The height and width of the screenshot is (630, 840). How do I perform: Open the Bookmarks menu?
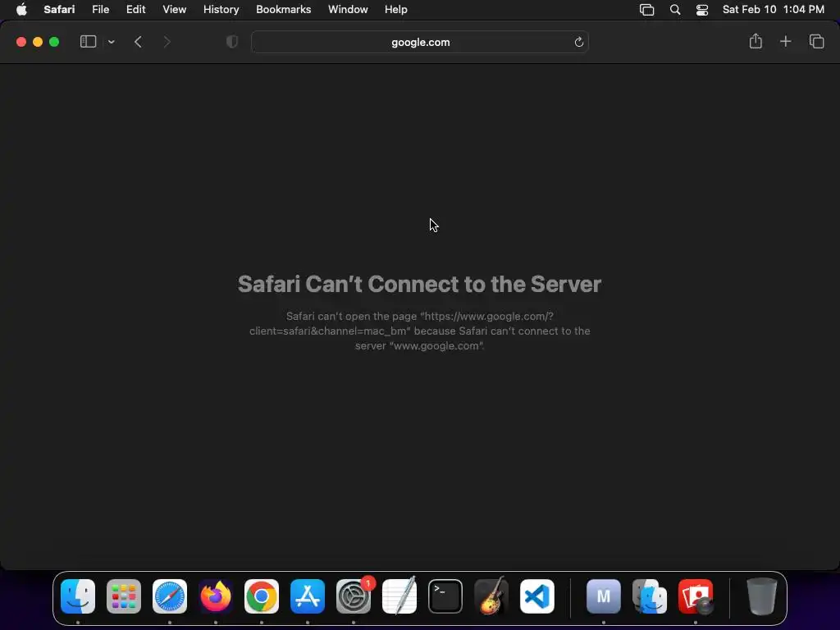point(283,10)
